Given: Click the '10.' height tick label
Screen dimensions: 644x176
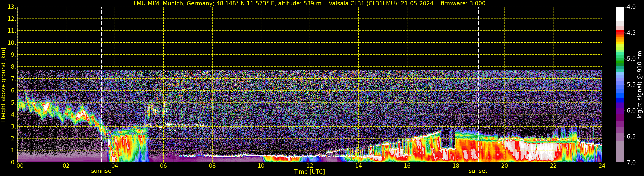Looking at the screenshot, I should [x=12, y=43].
